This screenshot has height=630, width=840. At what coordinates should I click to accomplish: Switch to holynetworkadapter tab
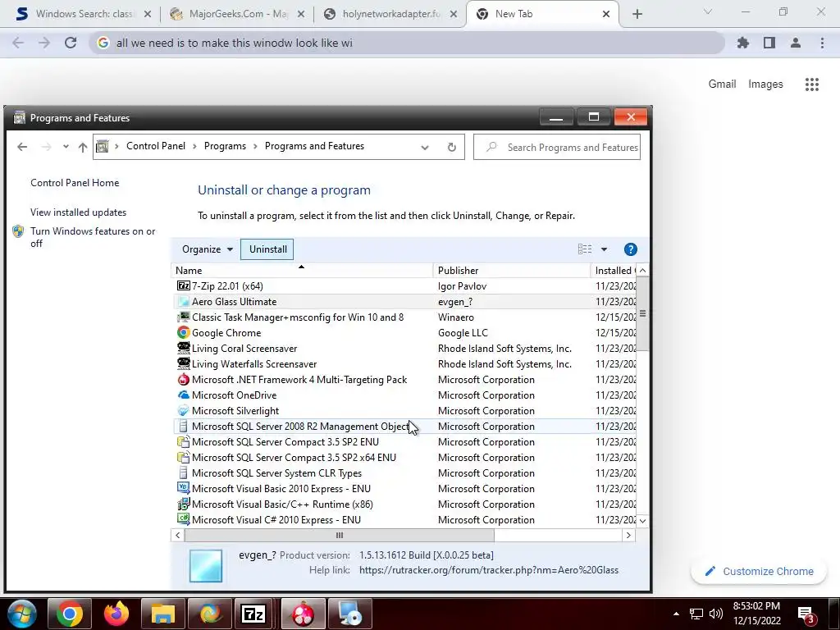391,14
